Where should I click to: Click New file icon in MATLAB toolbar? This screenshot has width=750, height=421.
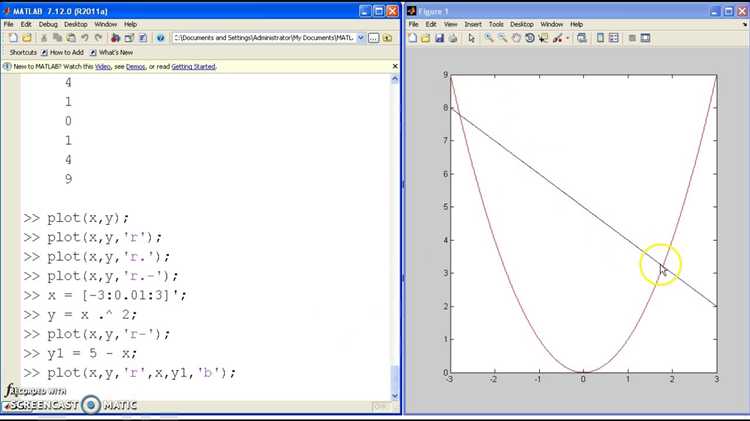13,38
